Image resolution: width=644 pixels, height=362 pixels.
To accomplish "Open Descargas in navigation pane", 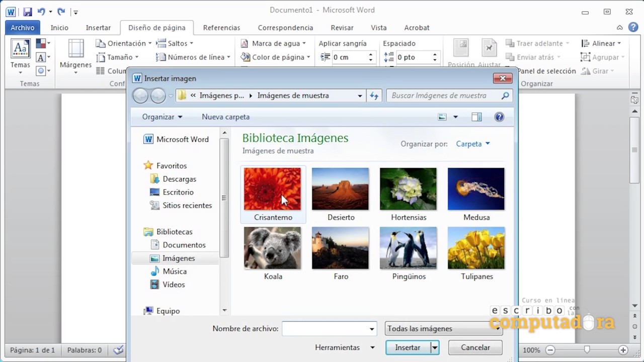I will [174, 179].
